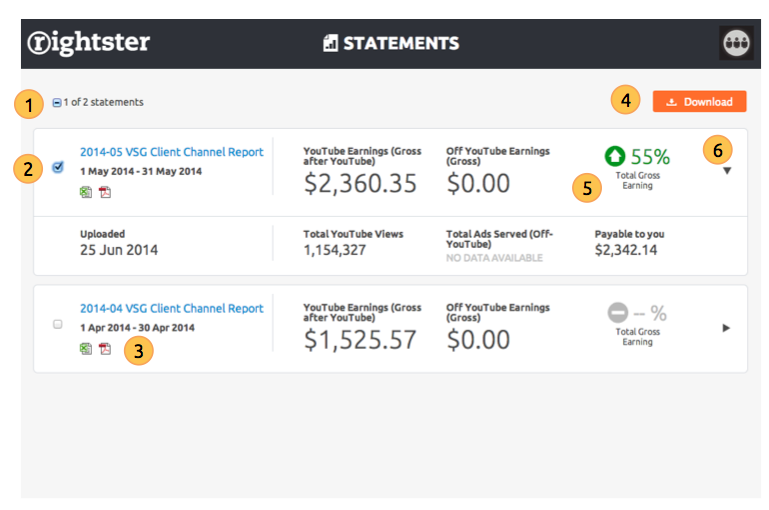Open the 2014-04 VSG Client Channel Report link
This screenshot has height=510, width=769.
click(172, 308)
